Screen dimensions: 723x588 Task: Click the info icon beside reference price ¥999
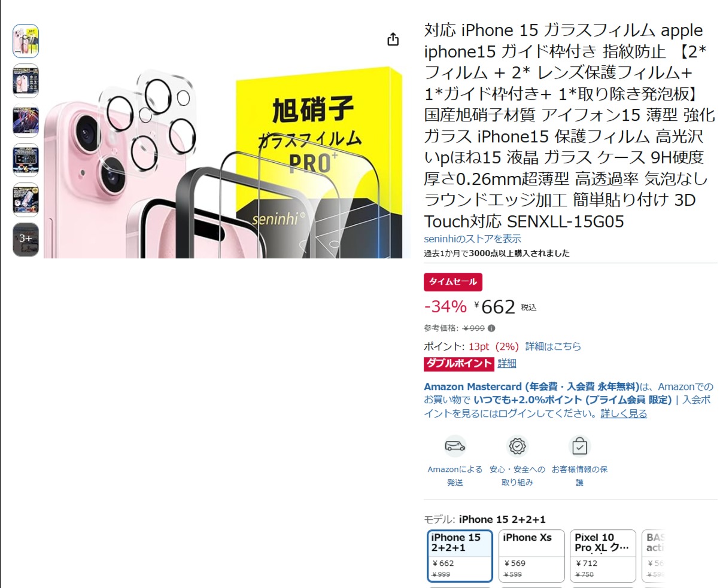point(491,328)
